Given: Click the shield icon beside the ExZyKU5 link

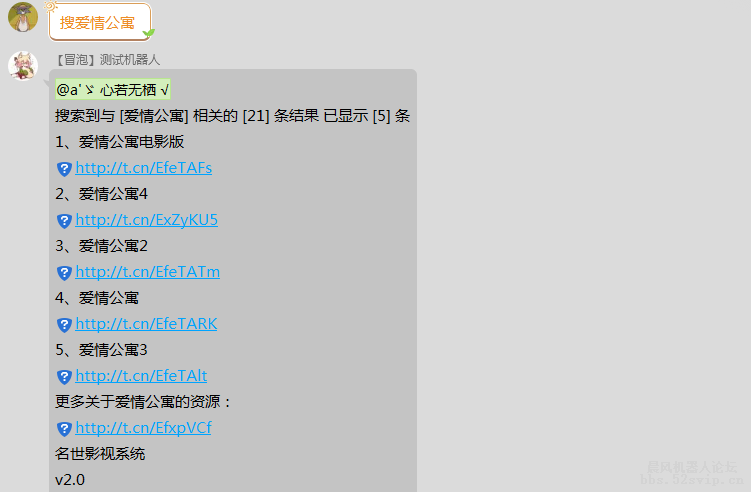Looking at the screenshot, I should point(64,221).
